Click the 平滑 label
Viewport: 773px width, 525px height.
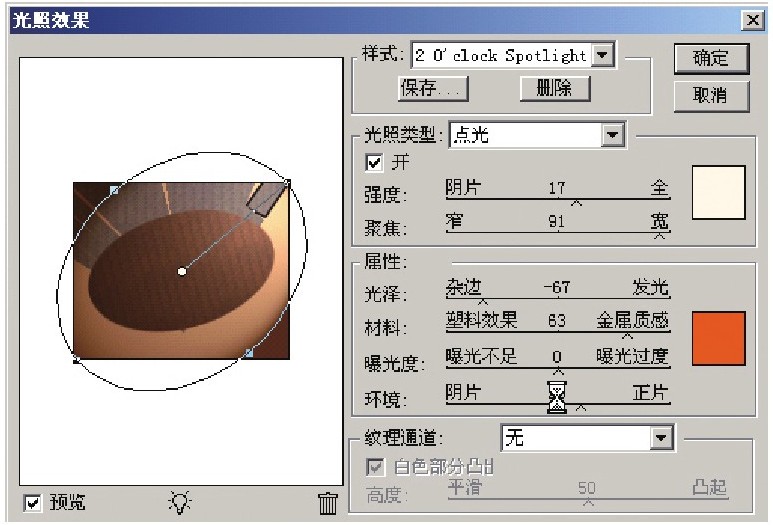[465, 487]
